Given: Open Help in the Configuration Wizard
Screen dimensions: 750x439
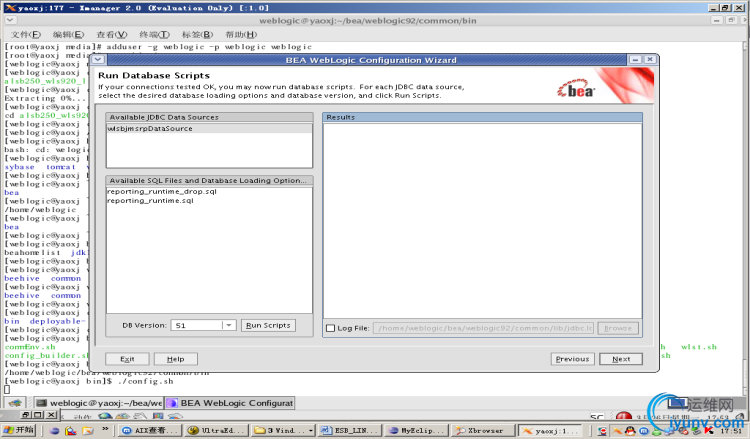Looking at the screenshot, I should click(x=176, y=359).
